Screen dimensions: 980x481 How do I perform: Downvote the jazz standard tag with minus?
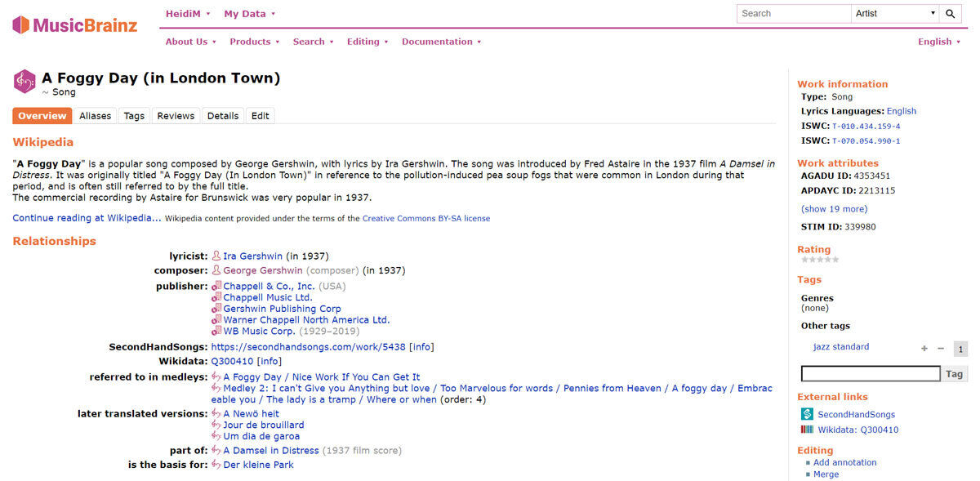941,349
